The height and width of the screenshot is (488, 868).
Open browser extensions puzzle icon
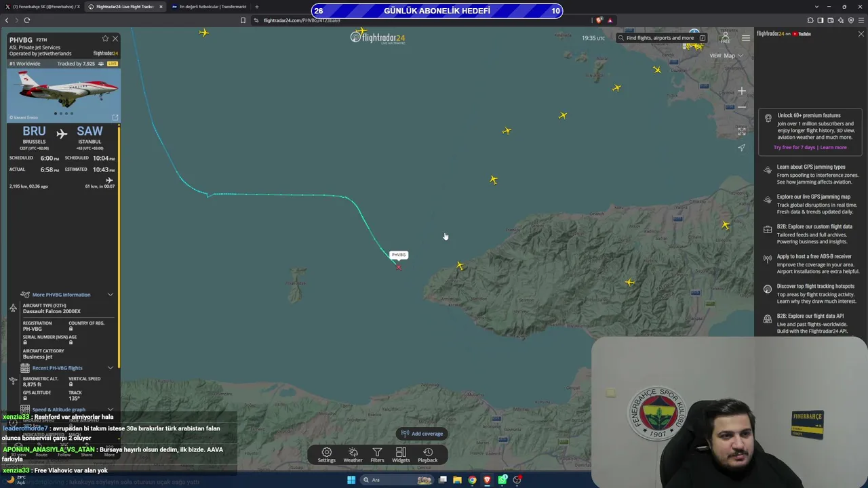810,20
